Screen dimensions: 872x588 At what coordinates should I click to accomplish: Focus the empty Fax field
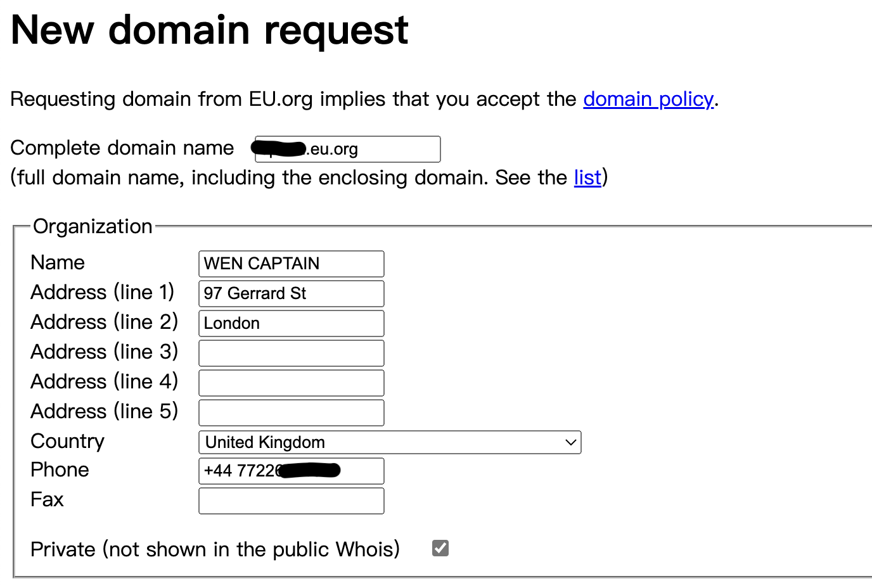click(x=291, y=501)
